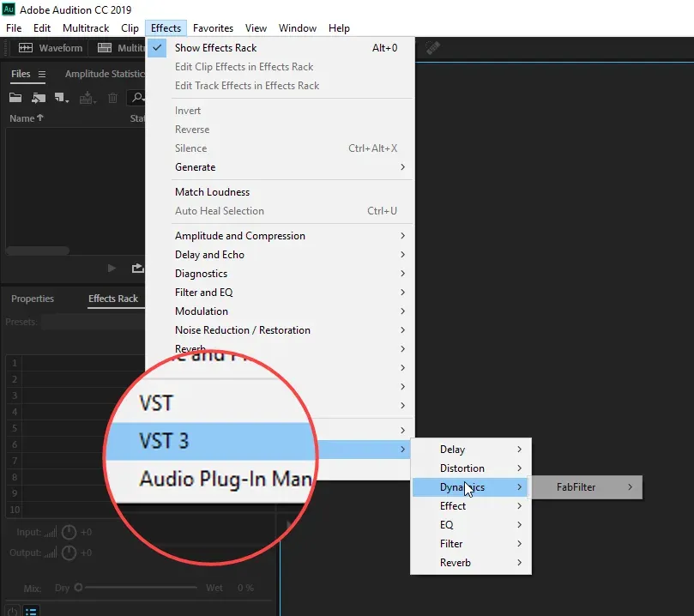Expand the Filter and EQ submenu
Image resolution: width=694 pixels, height=616 pixels.
pyautogui.click(x=280, y=293)
